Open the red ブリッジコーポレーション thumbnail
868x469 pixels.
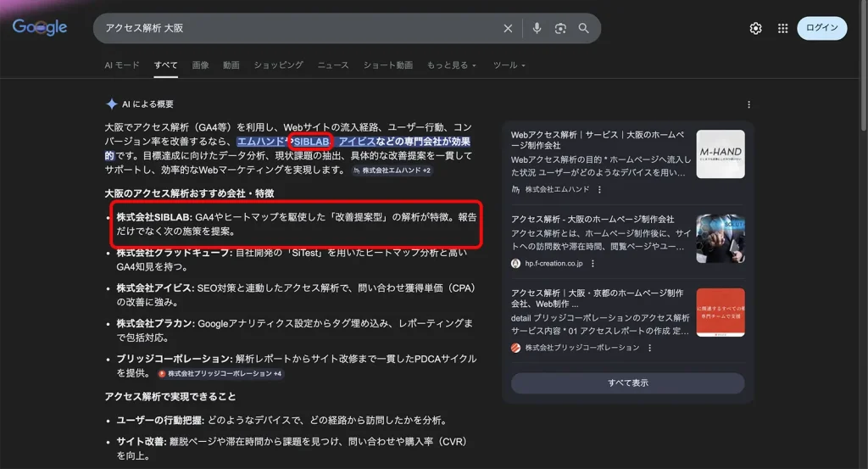[x=721, y=312]
